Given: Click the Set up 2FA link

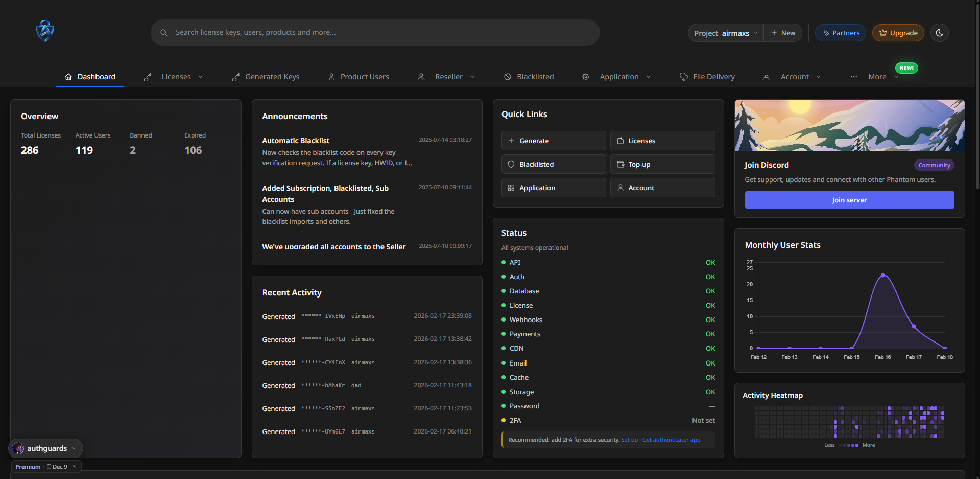Looking at the screenshot, I should pos(629,440).
